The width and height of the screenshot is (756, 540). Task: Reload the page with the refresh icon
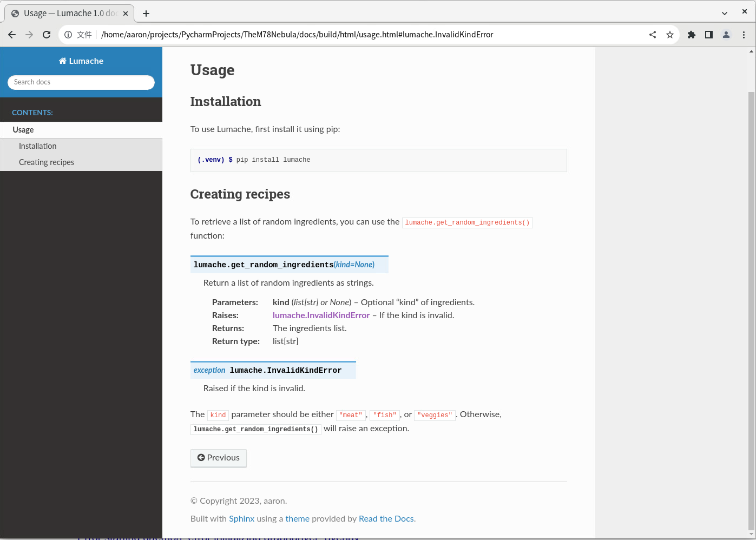click(47, 35)
